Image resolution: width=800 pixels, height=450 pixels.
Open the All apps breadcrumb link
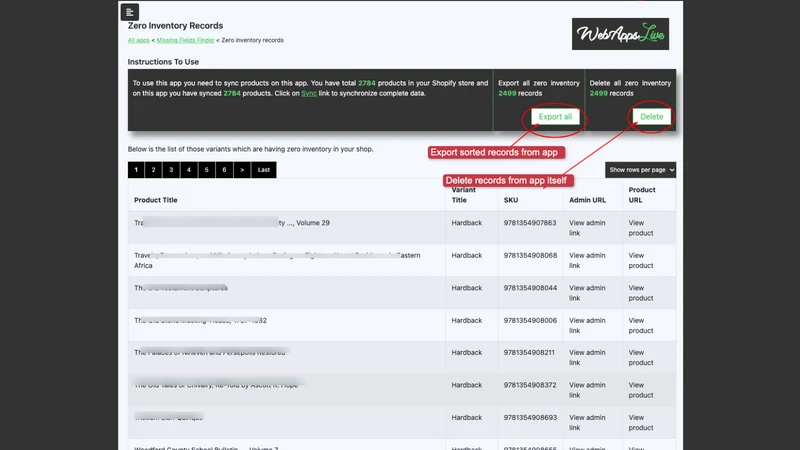click(138, 40)
